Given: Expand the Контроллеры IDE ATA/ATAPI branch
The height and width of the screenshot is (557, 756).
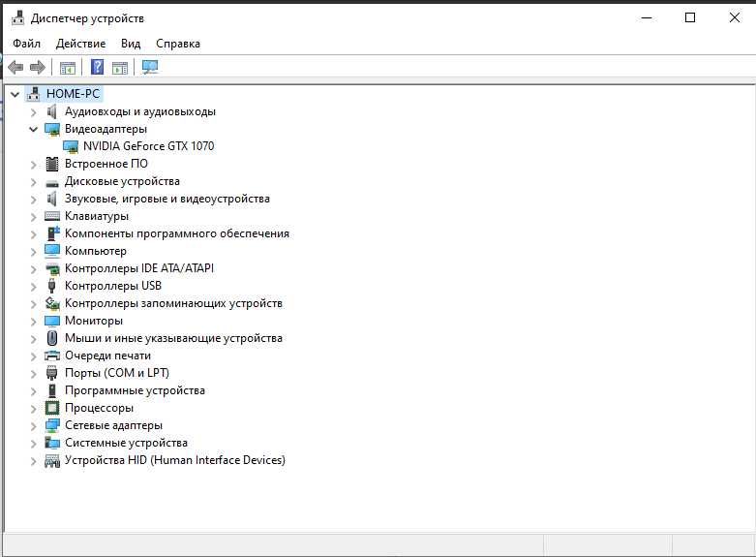Looking at the screenshot, I should point(33,269).
